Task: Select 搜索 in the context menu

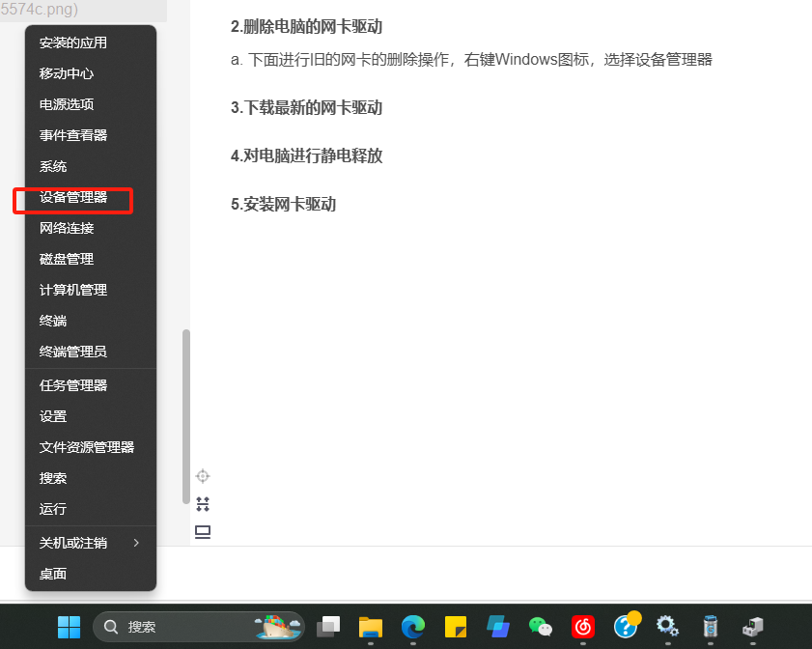Action: pos(91,478)
